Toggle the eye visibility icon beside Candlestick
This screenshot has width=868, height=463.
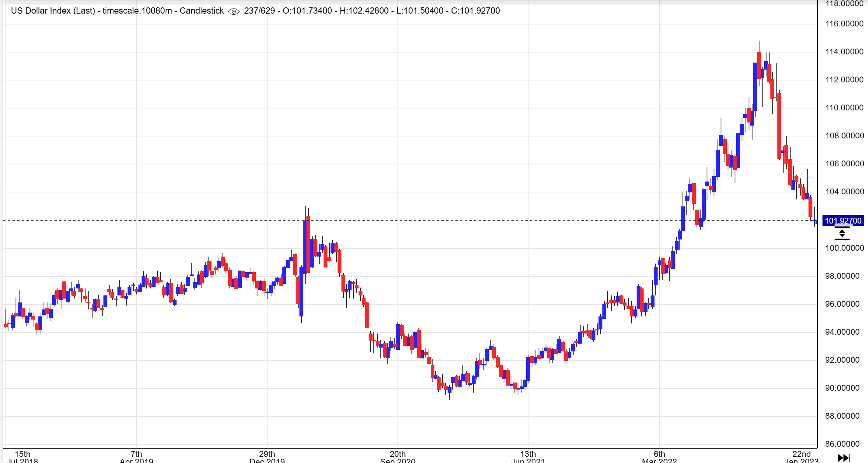pos(233,11)
